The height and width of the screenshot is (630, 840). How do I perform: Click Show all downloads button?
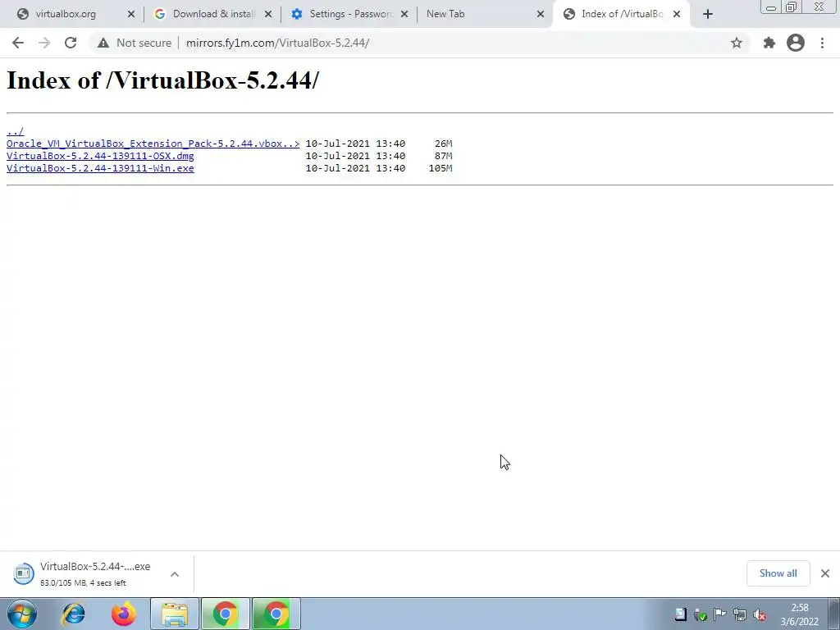778,573
